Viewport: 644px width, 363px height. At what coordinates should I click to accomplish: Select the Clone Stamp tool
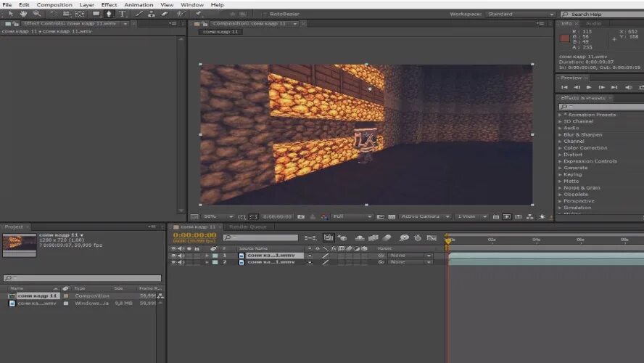[152, 14]
